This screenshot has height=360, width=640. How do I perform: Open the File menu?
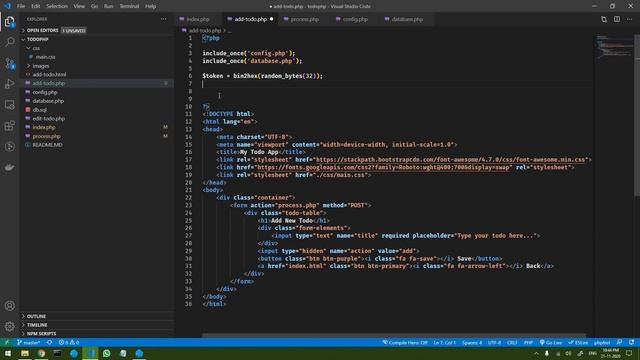click(x=21, y=6)
